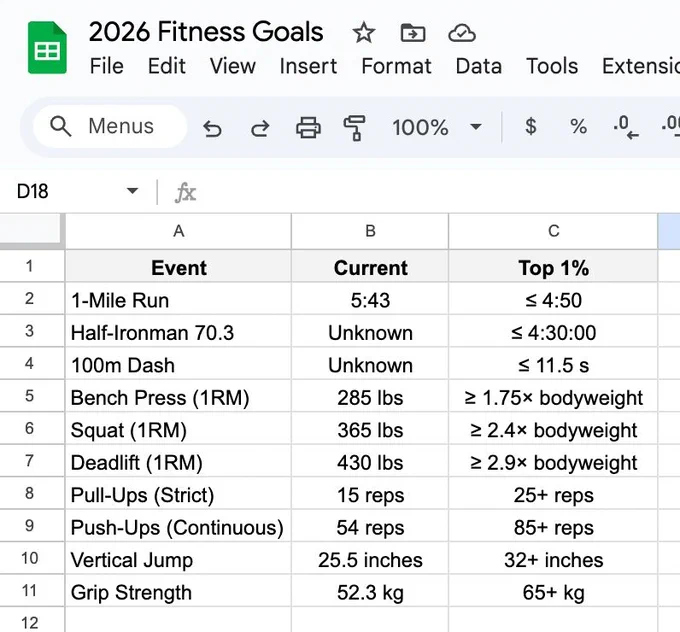Open the Format menu
This screenshot has height=632, width=680.
[x=396, y=66]
